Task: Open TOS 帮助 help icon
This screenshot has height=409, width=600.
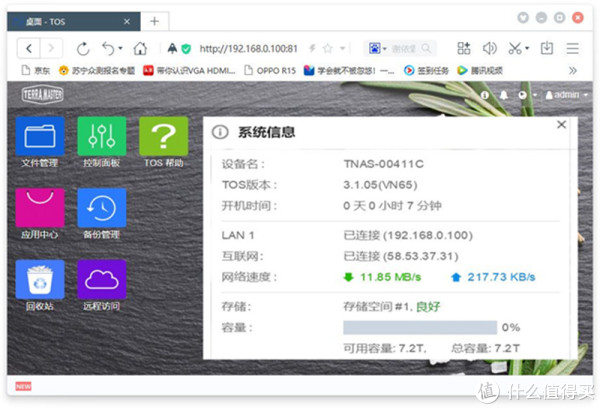Action: click(x=163, y=136)
